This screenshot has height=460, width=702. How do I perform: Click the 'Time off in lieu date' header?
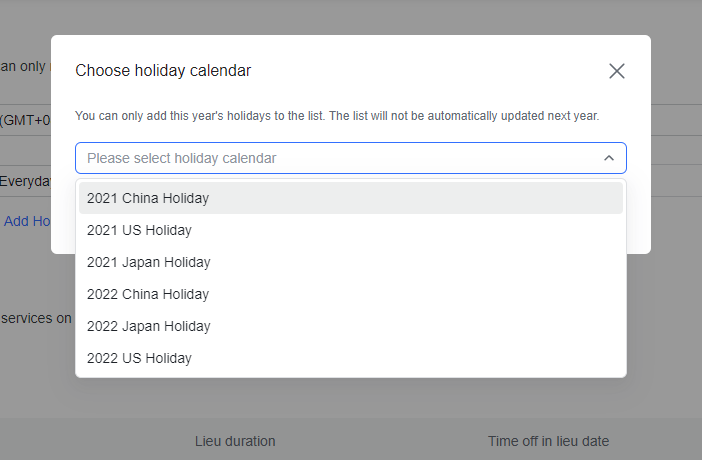point(548,441)
